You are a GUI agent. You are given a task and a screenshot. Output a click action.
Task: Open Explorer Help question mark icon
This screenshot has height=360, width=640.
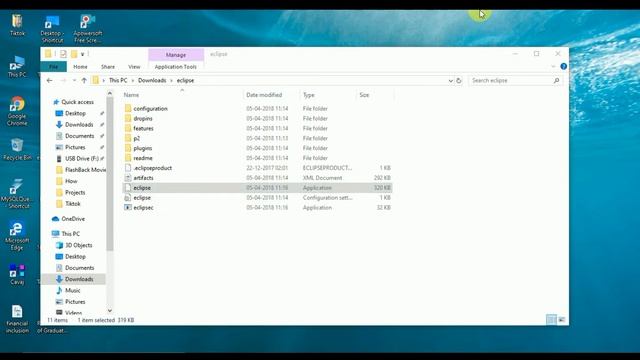[564, 67]
